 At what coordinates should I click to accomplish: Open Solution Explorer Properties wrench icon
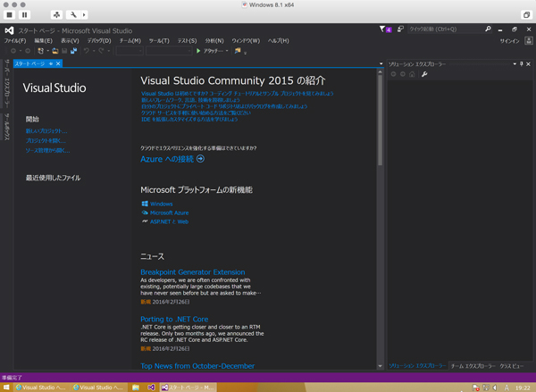click(424, 74)
